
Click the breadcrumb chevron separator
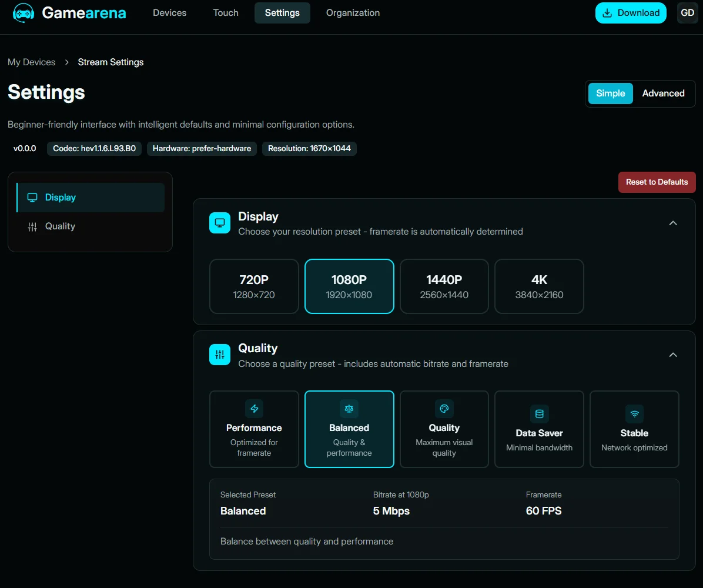click(67, 62)
